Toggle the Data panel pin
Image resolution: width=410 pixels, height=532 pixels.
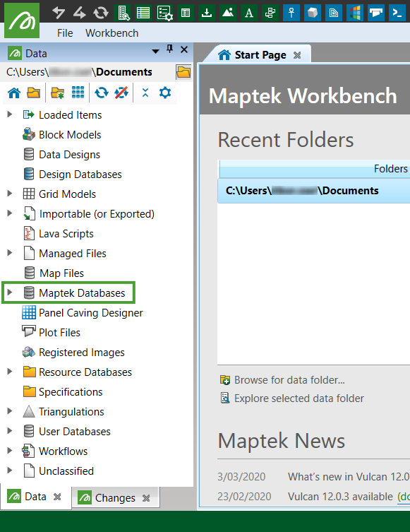point(170,49)
